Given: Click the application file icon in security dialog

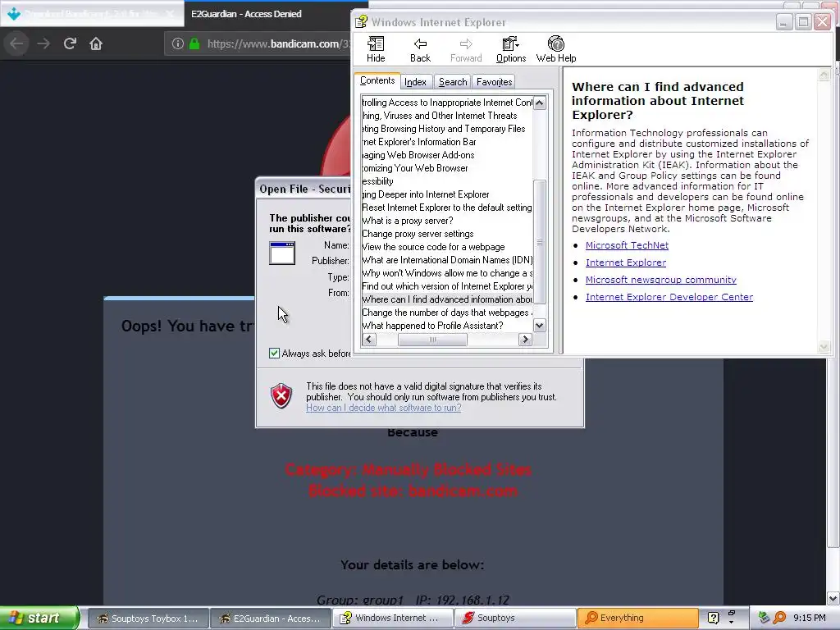Looking at the screenshot, I should click(282, 253).
